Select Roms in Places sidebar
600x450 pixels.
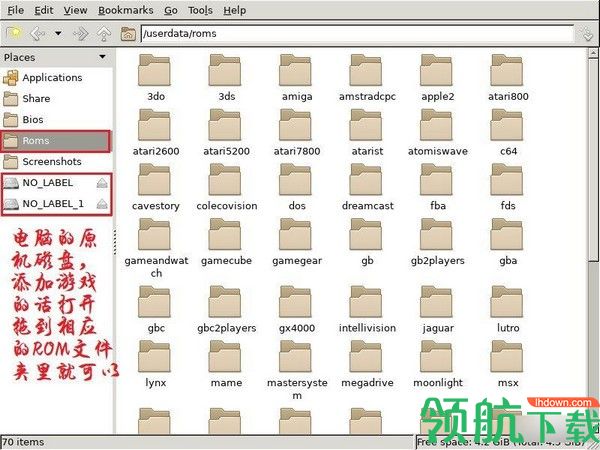pos(57,141)
